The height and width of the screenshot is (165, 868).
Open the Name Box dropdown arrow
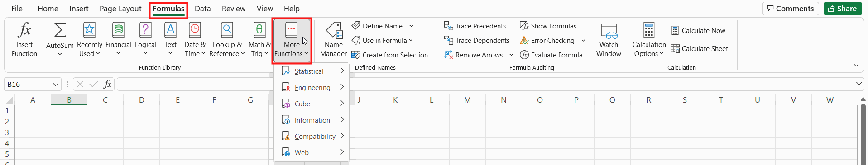pyautogui.click(x=55, y=85)
